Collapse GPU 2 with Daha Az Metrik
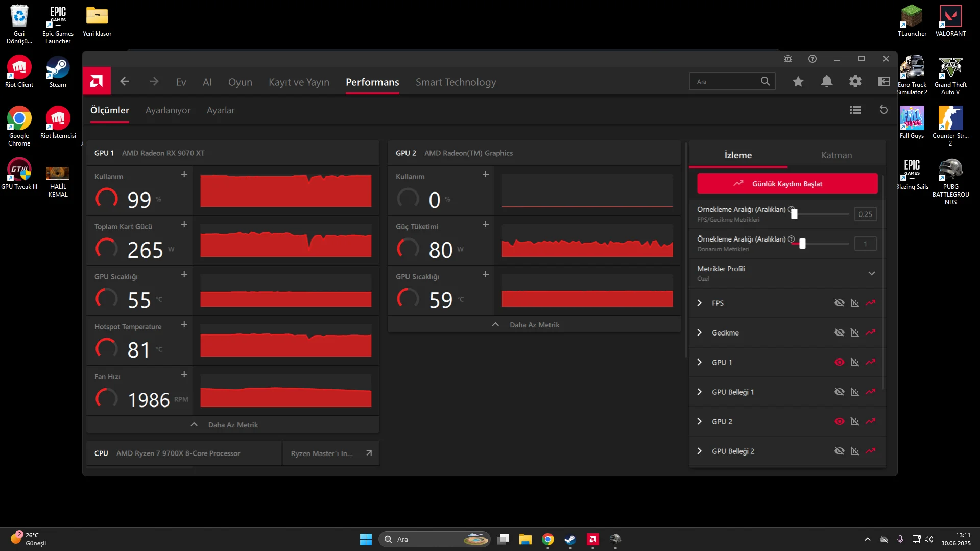The height and width of the screenshot is (551, 980). pyautogui.click(x=534, y=325)
